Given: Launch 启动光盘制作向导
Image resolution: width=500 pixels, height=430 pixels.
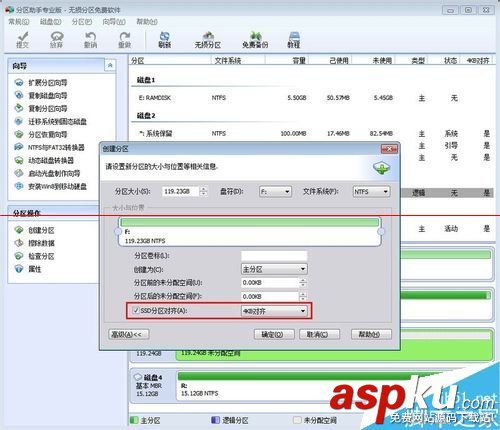Looking at the screenshot, I should click(47, 173).
